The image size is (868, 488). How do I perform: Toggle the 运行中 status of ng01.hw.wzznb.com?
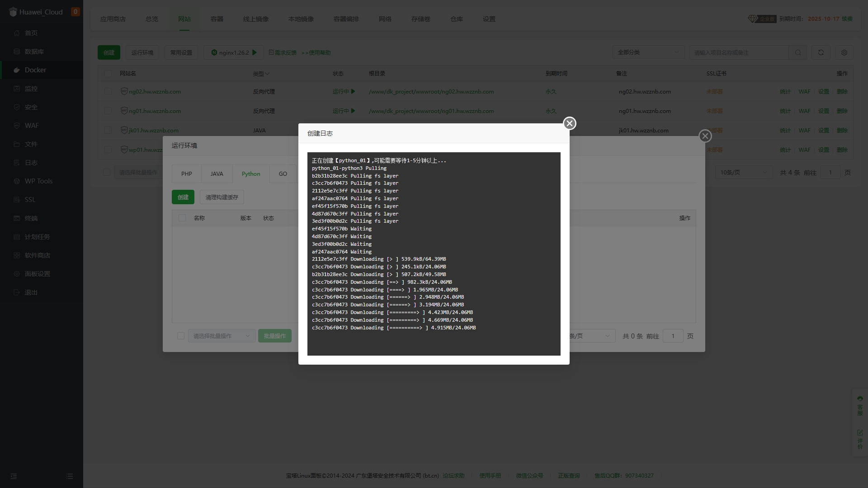point(344,111)
